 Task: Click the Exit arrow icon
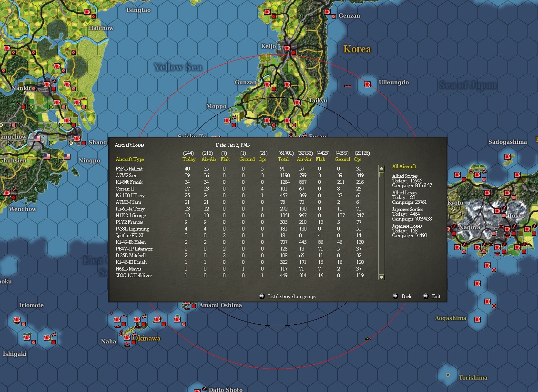coord(426,296)
